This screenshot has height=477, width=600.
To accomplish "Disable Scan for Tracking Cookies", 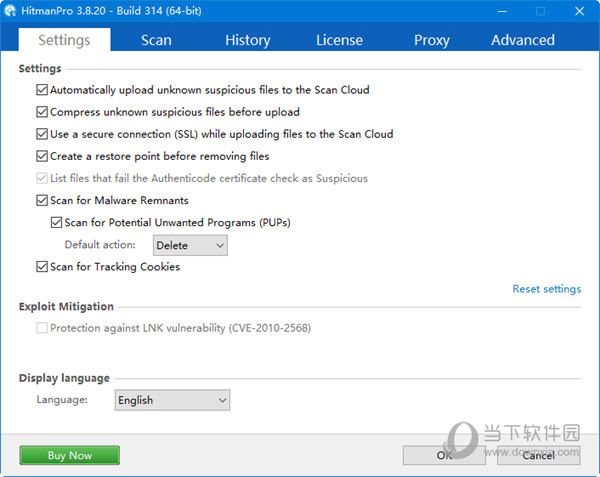I will point(42,267).
